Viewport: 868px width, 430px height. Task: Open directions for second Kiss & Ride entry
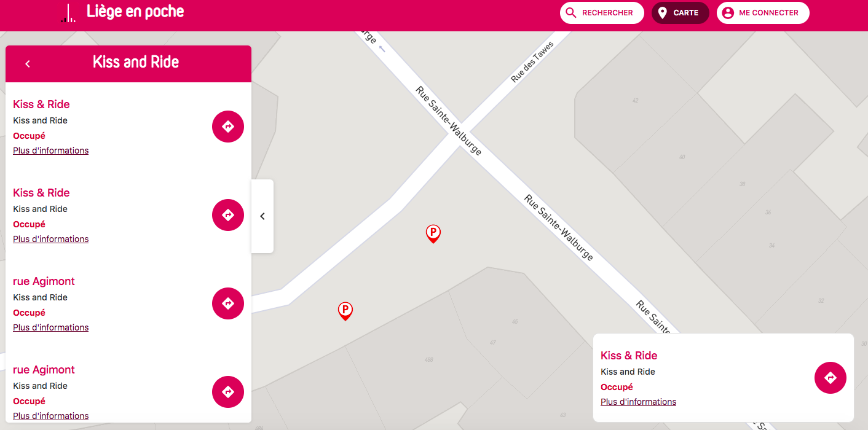point(228,215)
